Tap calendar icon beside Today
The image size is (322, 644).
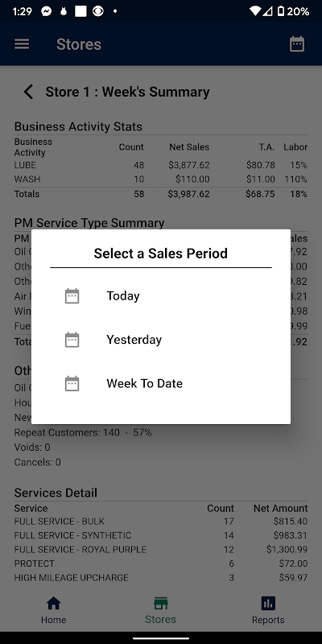(x=72, y=295)
